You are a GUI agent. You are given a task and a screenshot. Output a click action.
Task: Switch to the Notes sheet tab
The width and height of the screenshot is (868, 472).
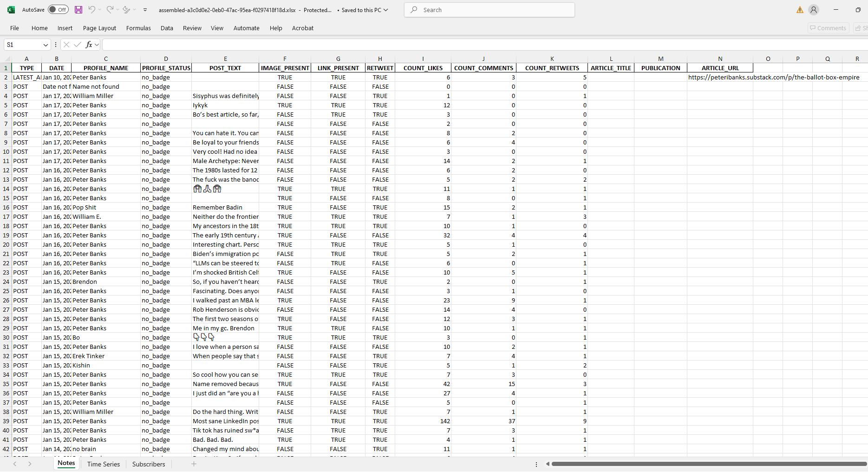(x=66, y=463)
